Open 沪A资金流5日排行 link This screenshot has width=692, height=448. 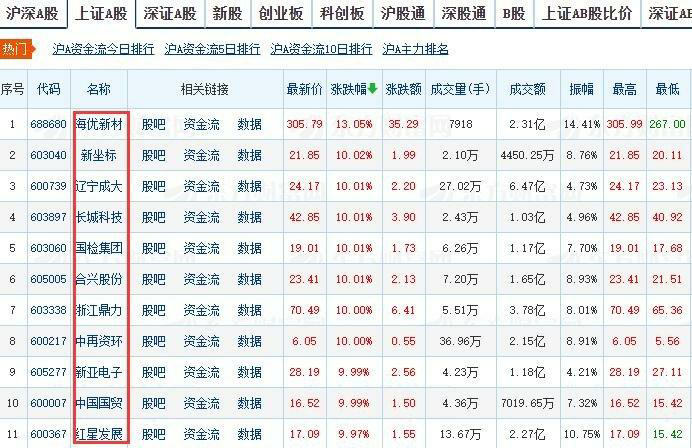point(212,49)
